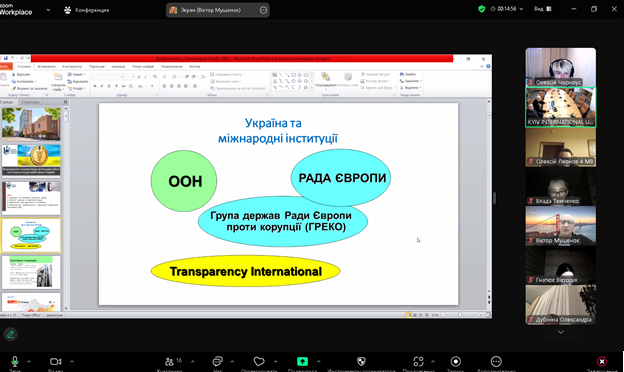Click the Копіювати copy button
The height and width of the screenshot is (372, 624).
tap(23, 82)
